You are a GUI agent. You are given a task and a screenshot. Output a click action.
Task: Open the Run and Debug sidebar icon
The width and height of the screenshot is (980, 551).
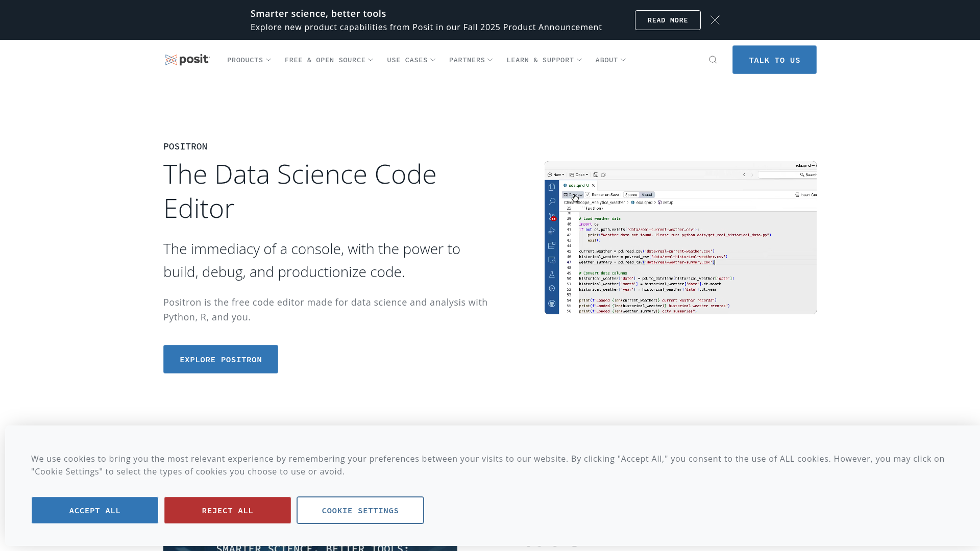pyautogui.click(x=552, y=231)
